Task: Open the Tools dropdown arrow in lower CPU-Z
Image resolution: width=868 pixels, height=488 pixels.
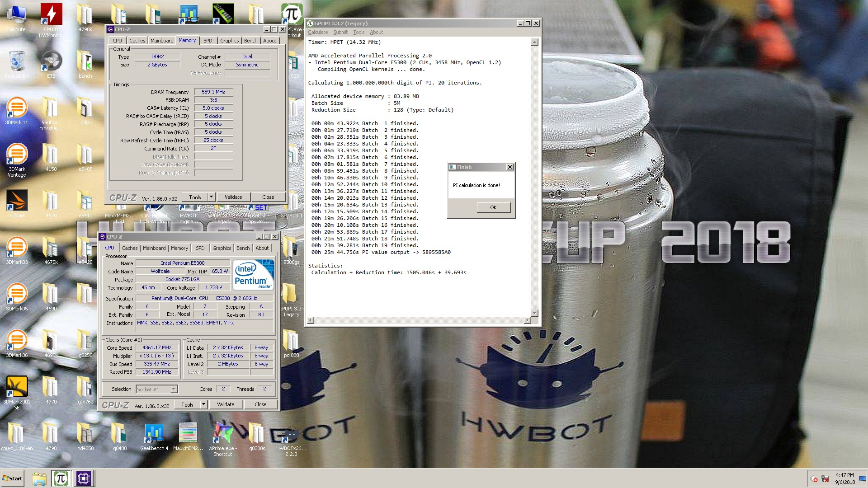Action: tap(203, 404)
